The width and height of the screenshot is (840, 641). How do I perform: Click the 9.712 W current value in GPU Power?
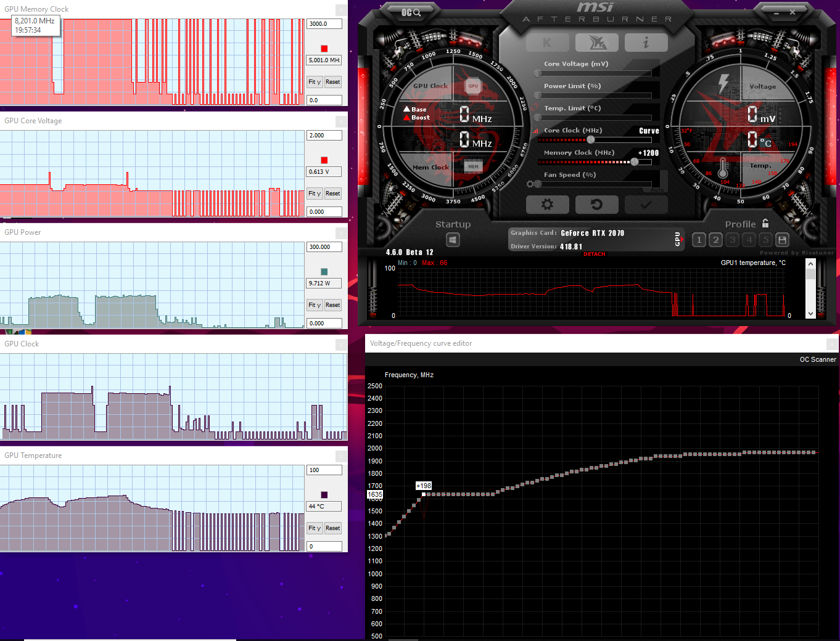[x=324, y=284]
